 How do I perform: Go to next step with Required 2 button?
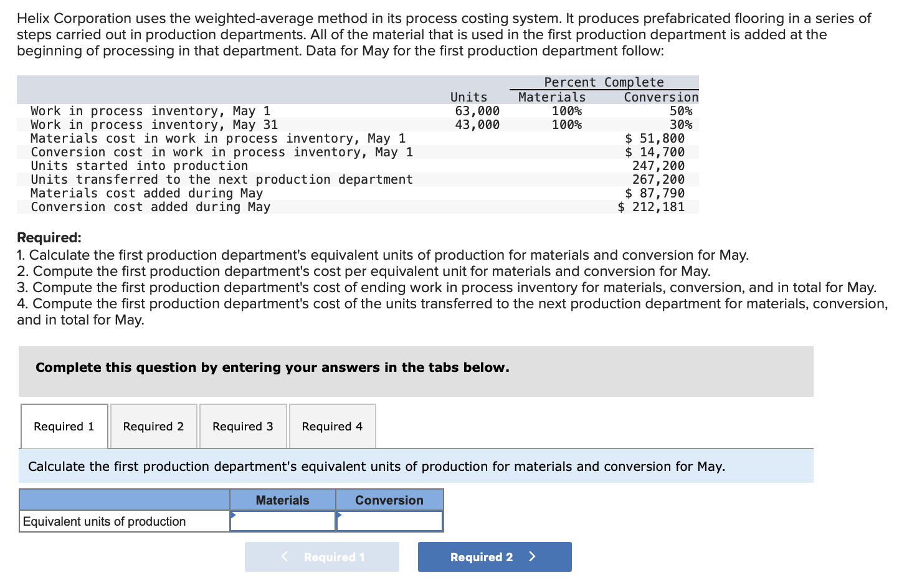(x=495, y=557)
